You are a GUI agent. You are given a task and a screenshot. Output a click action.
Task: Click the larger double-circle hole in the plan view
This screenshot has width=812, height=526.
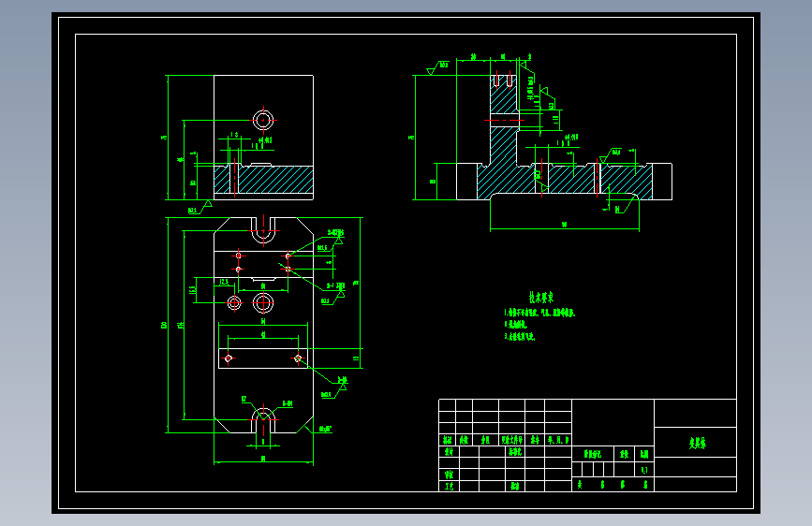tap(263, 303)
